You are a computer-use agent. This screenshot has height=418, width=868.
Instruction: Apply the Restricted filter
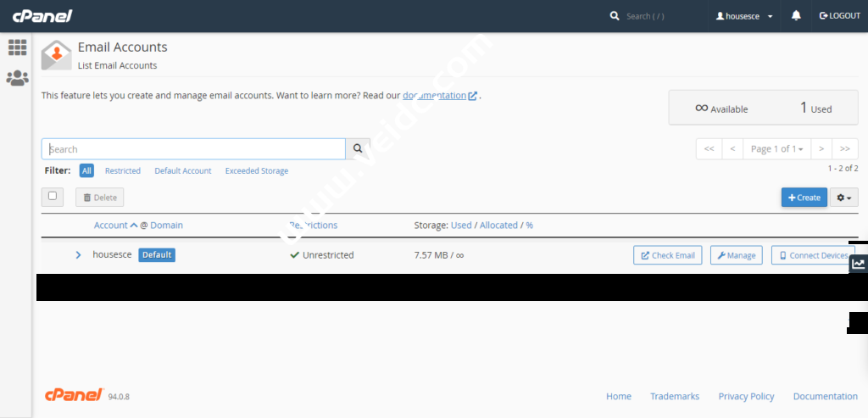pyautogui.click(x=123, y=170)
